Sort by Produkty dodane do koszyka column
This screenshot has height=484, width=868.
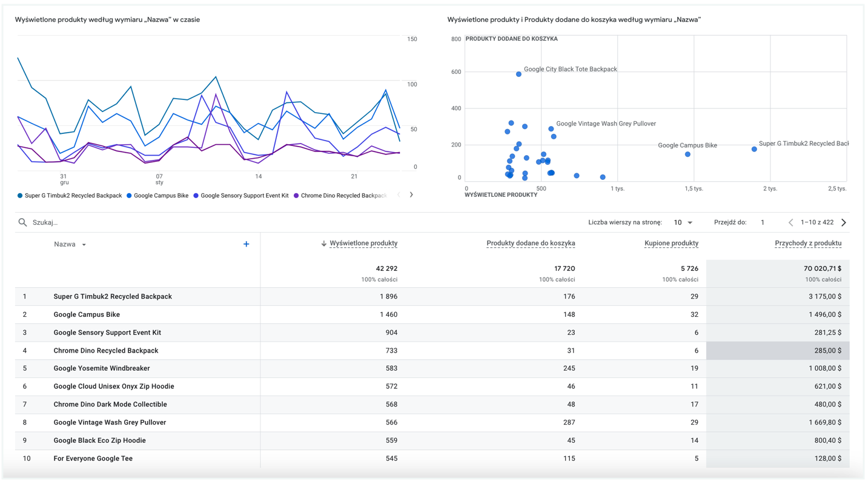click(x=530, y=244)
